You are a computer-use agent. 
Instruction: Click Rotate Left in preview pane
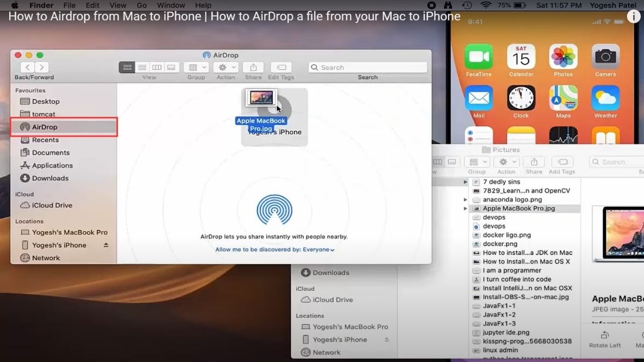pos(605,339)
